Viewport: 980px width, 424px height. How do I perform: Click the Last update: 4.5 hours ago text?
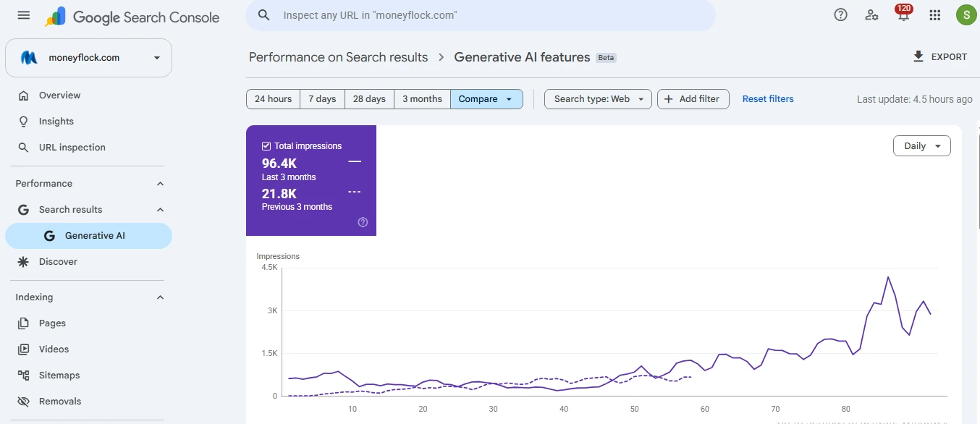tap(915, 99)
